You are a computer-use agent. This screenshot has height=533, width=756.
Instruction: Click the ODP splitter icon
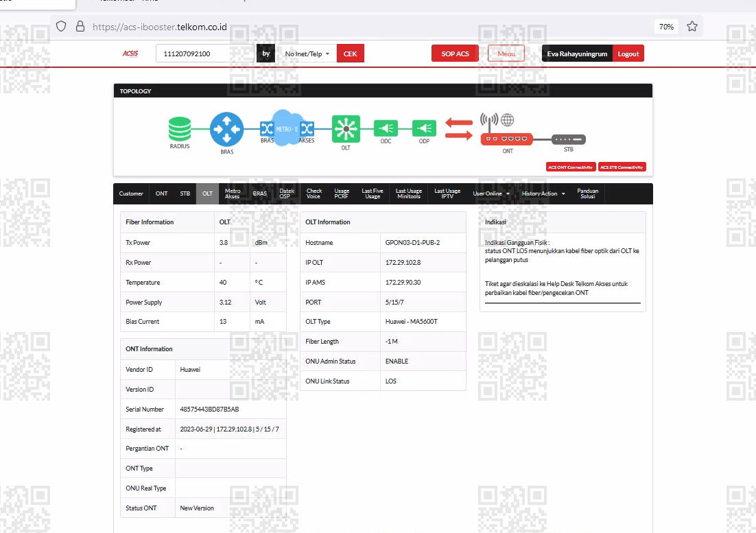[424, 128]
